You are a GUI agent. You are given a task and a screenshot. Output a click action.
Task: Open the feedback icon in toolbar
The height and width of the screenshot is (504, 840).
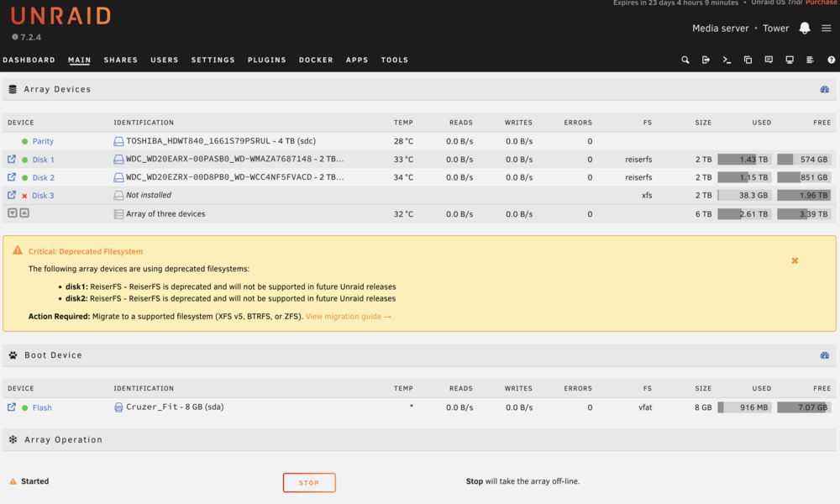coord(769,60)
